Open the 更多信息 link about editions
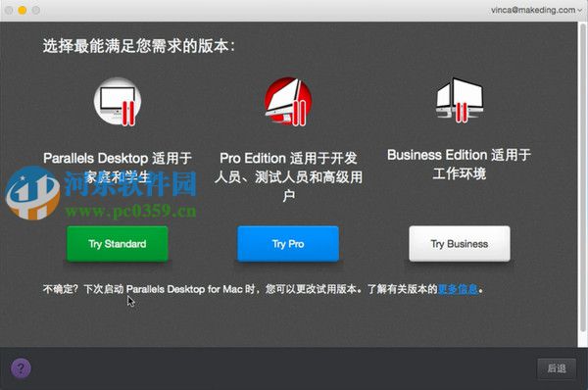Viewport: 588px width, 390px height. pyautogui.click(x=458, y=289)
